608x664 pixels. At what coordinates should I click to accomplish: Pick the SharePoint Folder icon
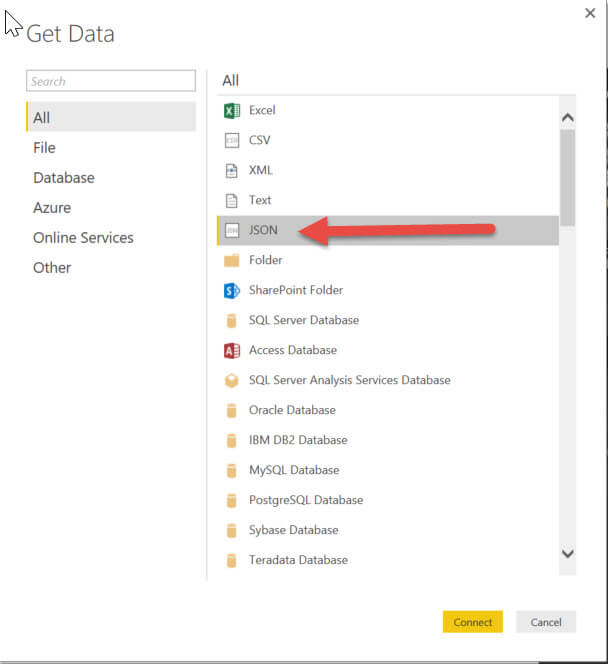[232, 290]
